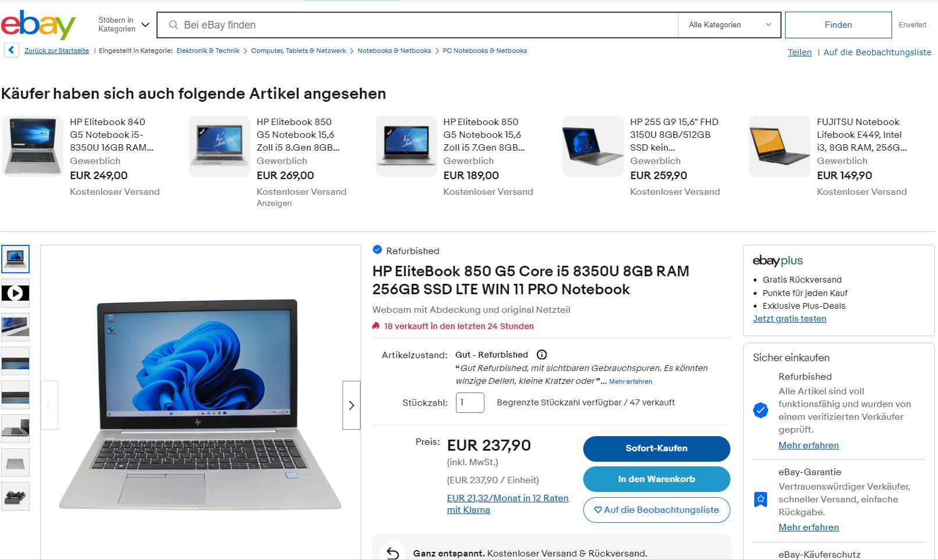
Task: Show next product image with right arrow
Action: (351, 405)
